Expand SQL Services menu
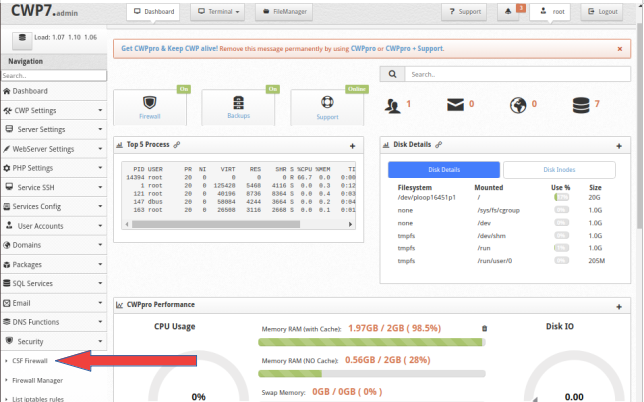 [54, 283]
